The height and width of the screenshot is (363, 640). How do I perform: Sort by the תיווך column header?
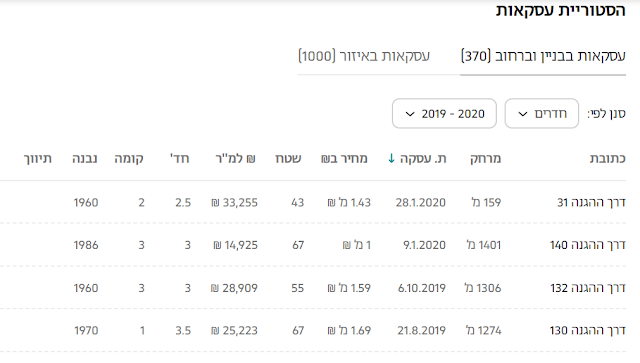[x=38, y=158]
